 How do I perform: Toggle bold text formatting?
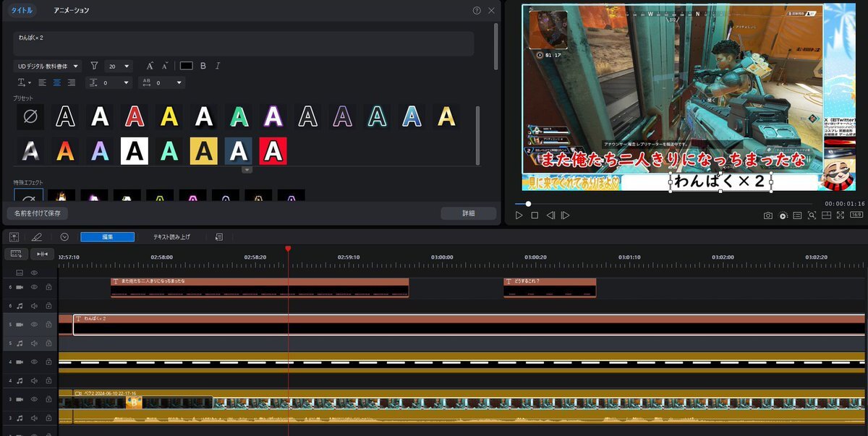203,66
